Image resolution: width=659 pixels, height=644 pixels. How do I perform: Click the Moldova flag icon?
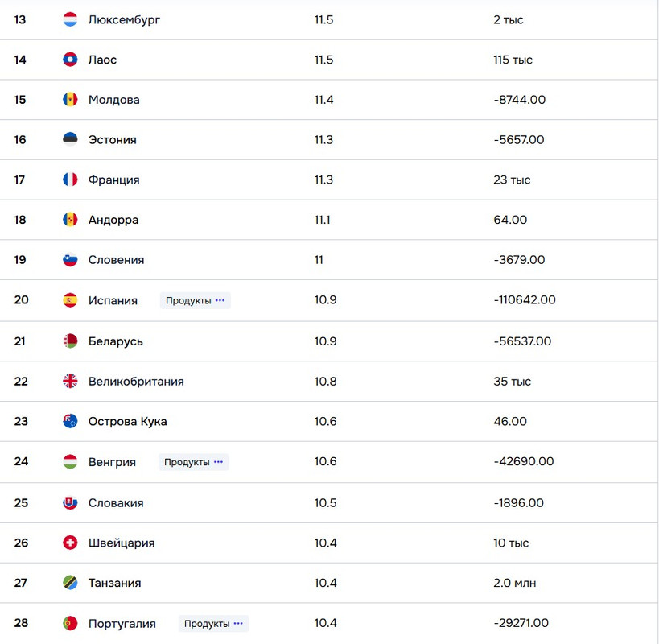70,100
